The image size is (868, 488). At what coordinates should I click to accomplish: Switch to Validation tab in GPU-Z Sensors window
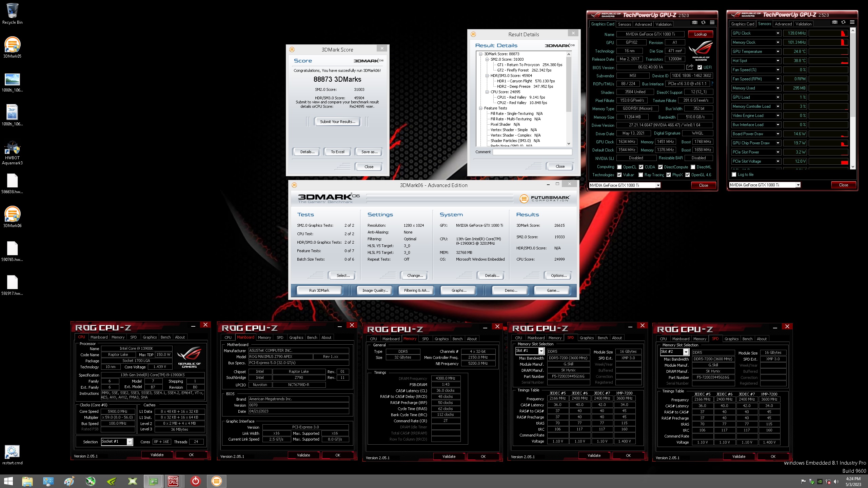(803, 24)
